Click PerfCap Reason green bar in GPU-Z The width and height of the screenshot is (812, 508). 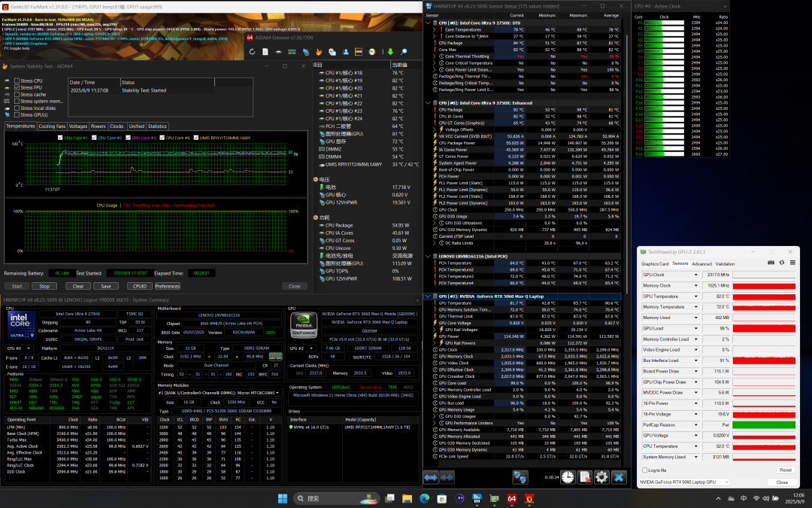tap(764, 424)
